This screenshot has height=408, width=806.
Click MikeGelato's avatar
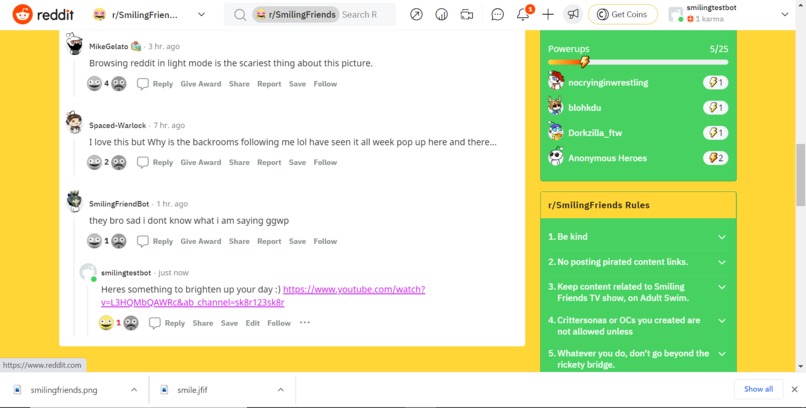pyautogui.click(x=75, y=44)
